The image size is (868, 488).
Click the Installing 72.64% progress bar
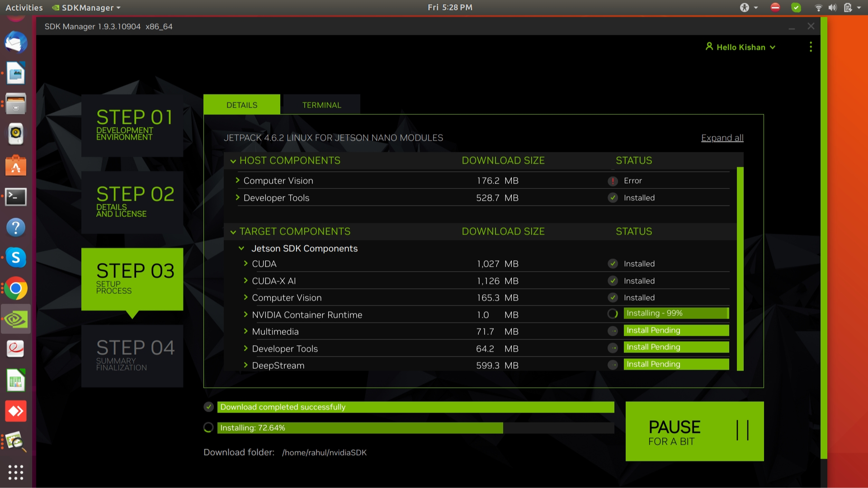415,428
